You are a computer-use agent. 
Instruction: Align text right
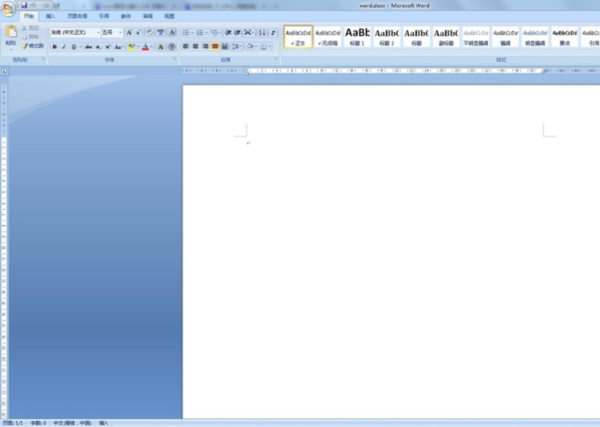pos(205,46)
